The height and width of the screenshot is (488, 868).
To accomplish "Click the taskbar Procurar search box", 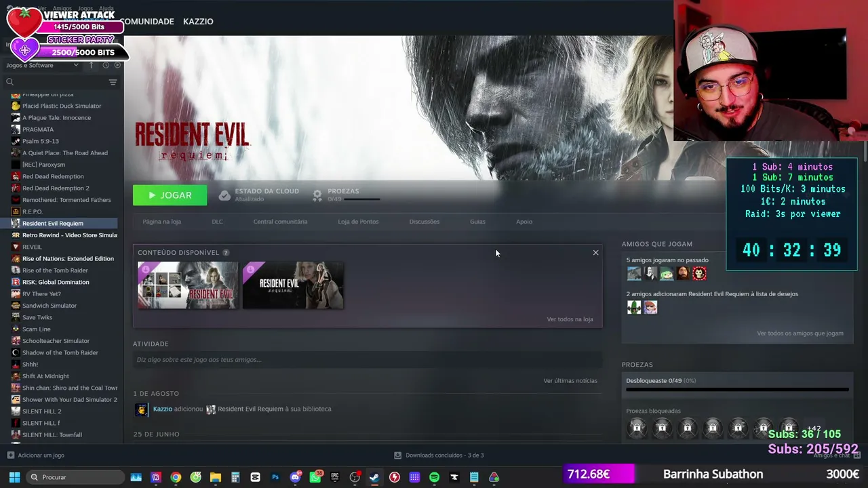I will point(75,477).
